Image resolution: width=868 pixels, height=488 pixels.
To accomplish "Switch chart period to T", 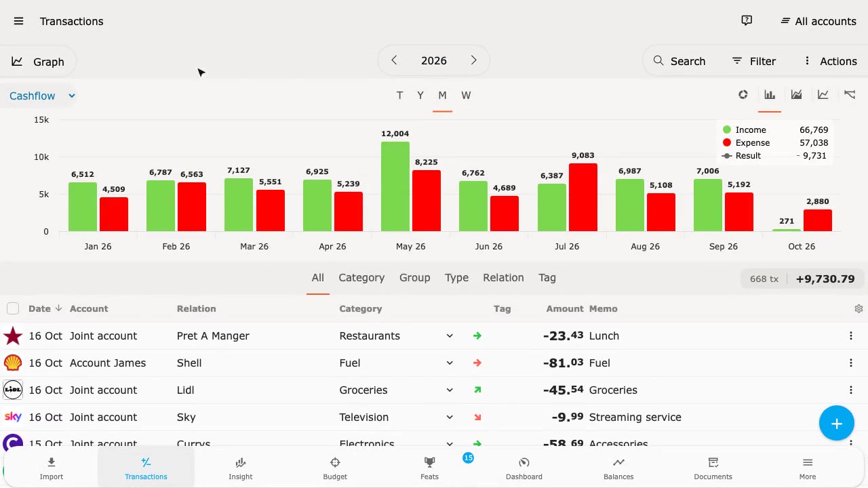I will coord(399,96).
